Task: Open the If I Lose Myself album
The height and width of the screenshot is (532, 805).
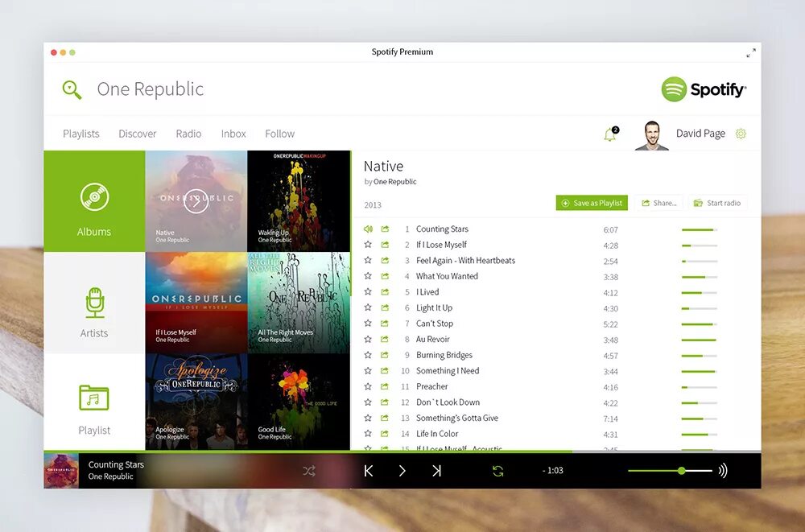Action: coord(196,303)
